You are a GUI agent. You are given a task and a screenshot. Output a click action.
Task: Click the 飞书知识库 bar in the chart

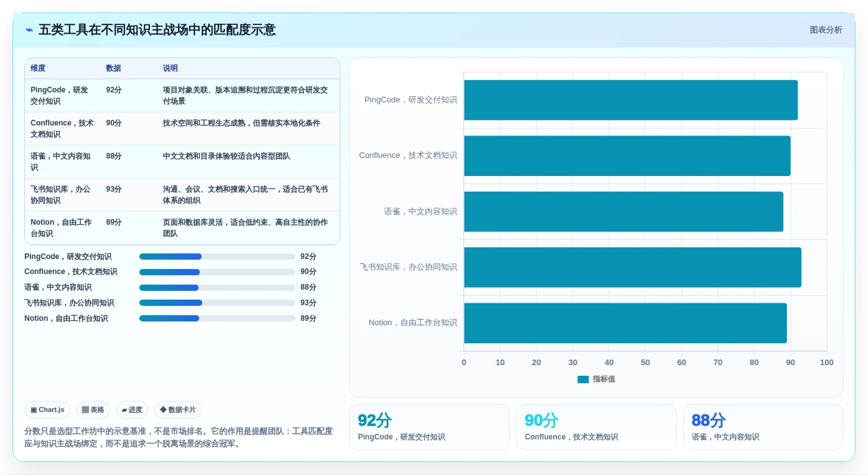click(633, 267)
